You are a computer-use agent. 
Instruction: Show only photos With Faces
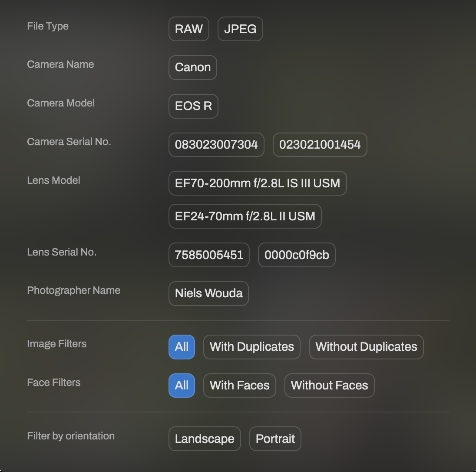click(239, 386)
